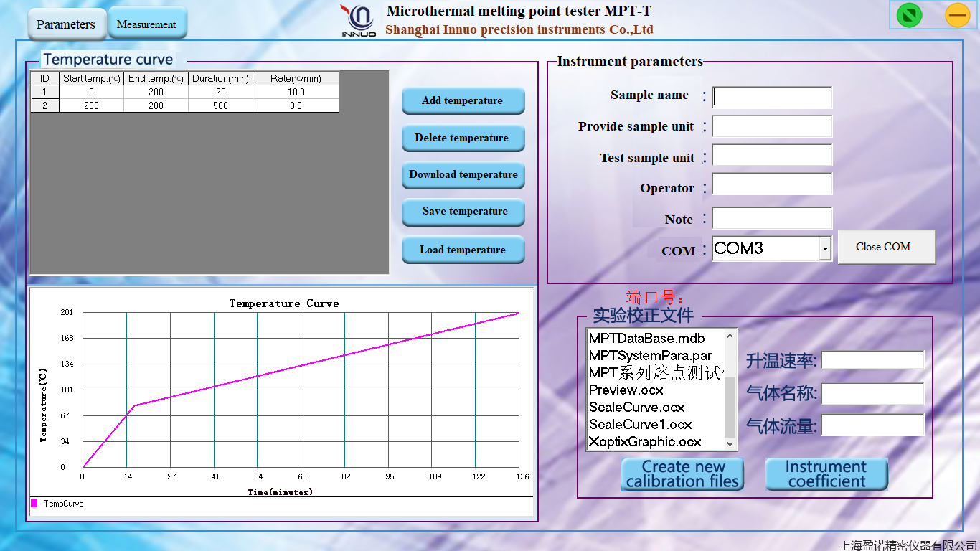
Task: Click Load temperature
Action: coord(463,249)
